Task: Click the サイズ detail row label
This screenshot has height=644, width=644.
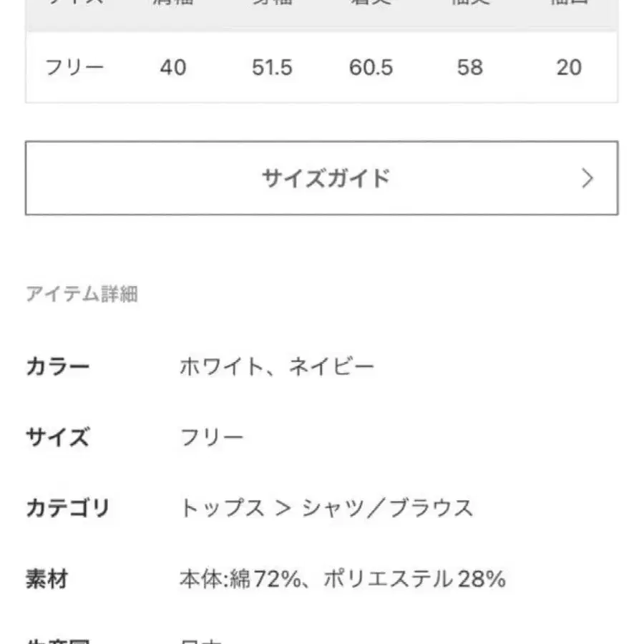Action: point(59,435)
